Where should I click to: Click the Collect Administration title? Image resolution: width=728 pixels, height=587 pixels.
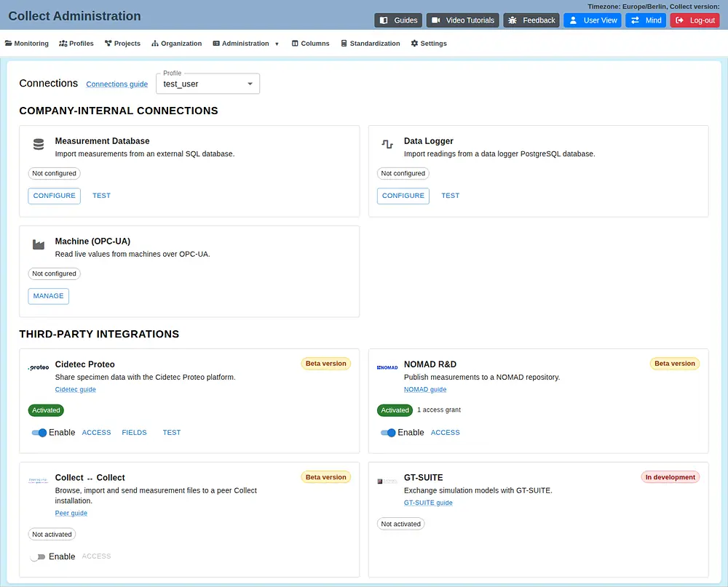pyautogui.click(x=74, y=16)
